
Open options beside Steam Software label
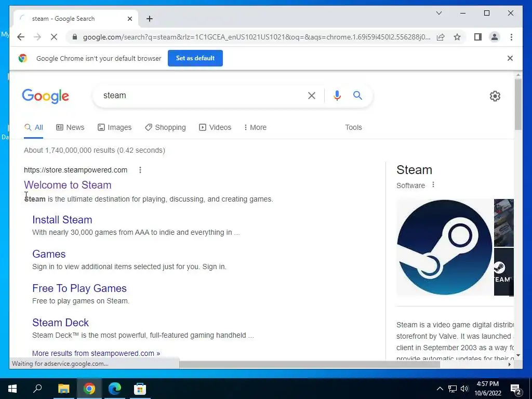point(433,185)
